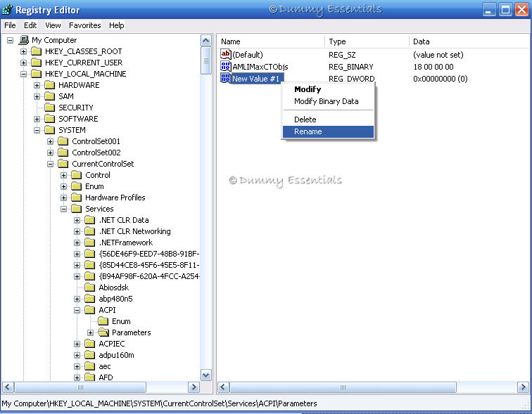Select the HKEY_CURRENT_USER folder icon

[x=37, y=63]
